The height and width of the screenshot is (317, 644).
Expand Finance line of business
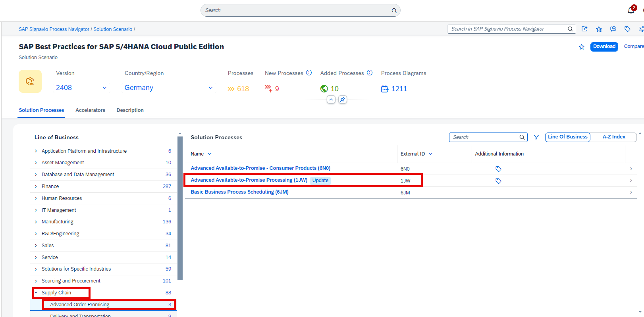36,186
